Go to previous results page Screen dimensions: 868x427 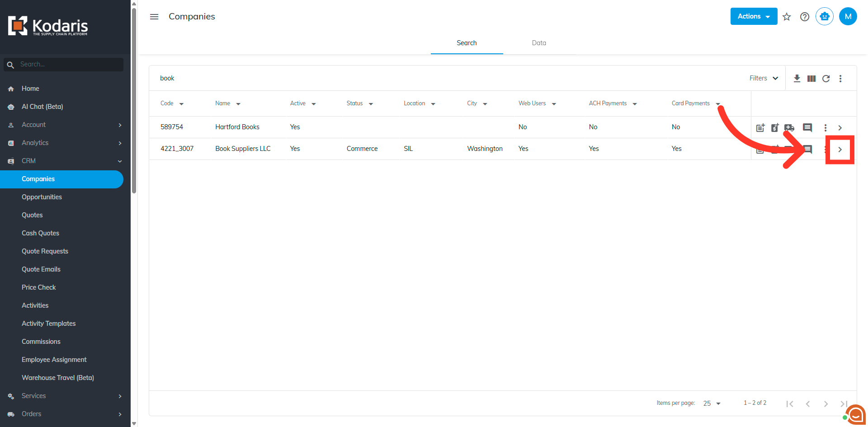pos(808,404)
